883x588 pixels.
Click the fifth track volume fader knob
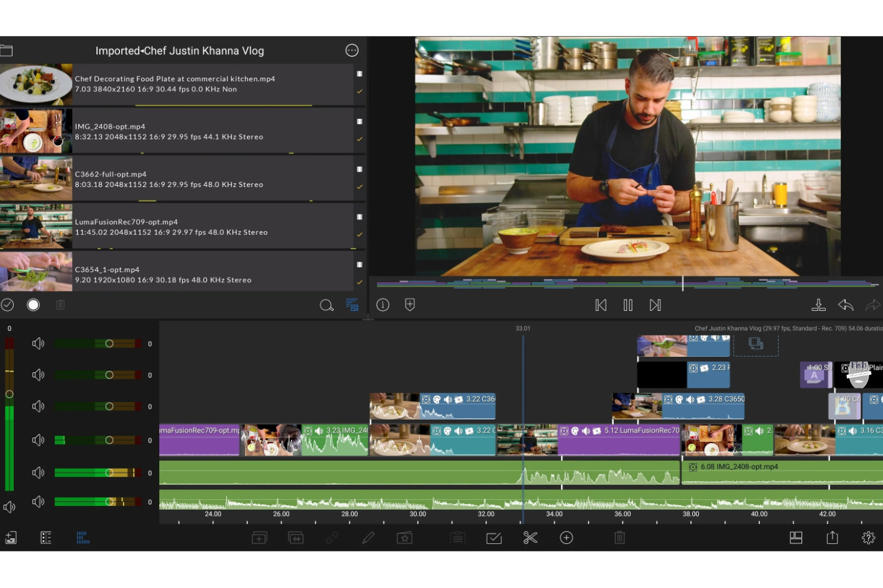109,473
